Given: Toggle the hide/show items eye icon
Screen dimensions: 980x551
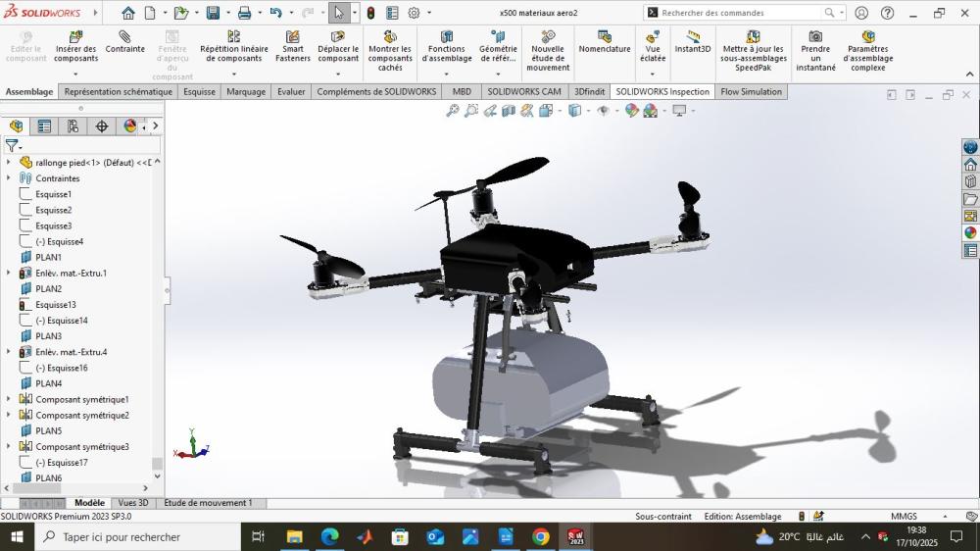Looking at the screenshot, I should (603, 111).
